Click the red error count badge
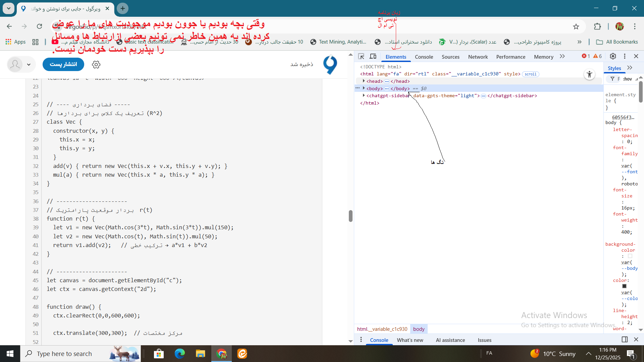644x362 pixels. point(586,56)
